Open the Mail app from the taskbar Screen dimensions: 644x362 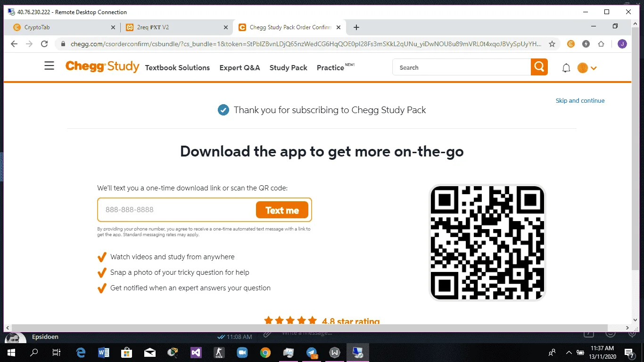[x=150, y=352]
